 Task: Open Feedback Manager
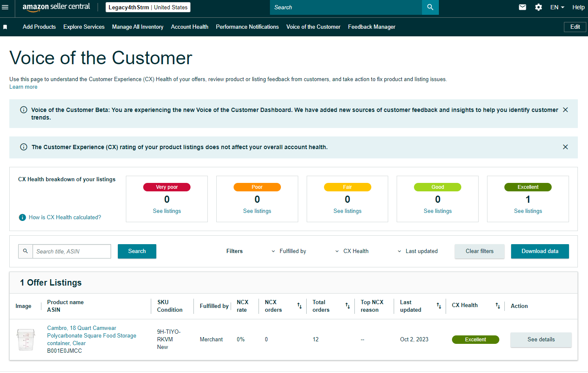372,27
